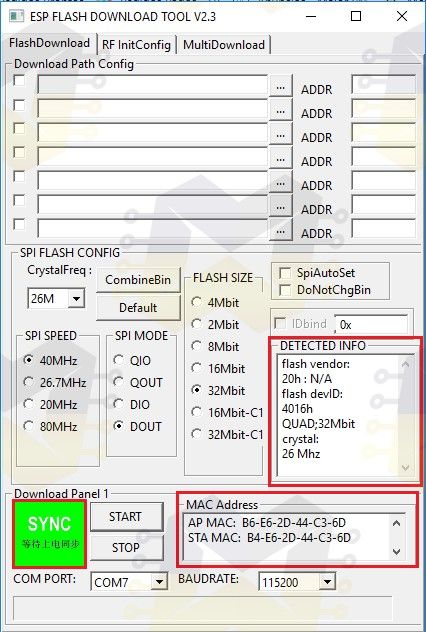426x632 pixels.
Task: Focus the bottommost ADDR field
Action: [383, 229]
